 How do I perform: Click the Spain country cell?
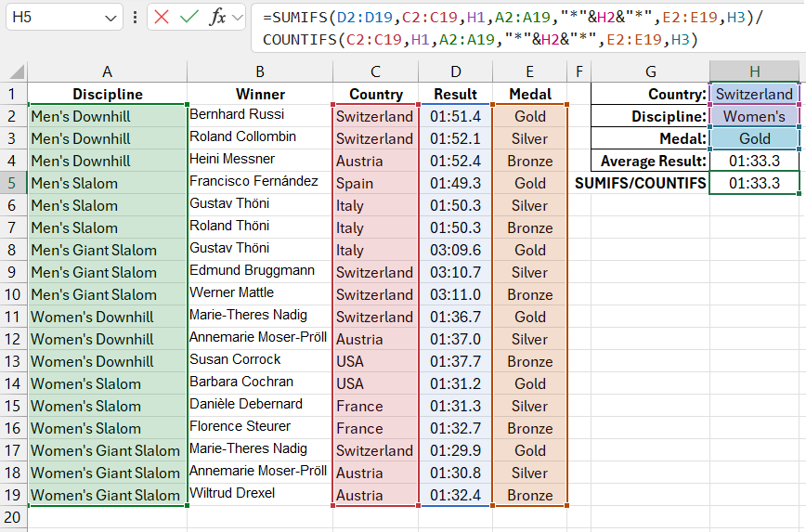[x=376, y=183]
